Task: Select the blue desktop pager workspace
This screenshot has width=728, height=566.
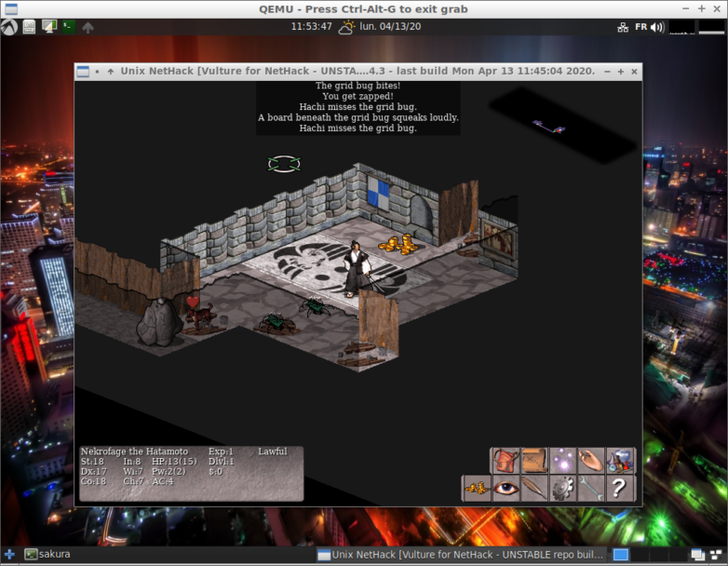Action: tap(620, 555)
